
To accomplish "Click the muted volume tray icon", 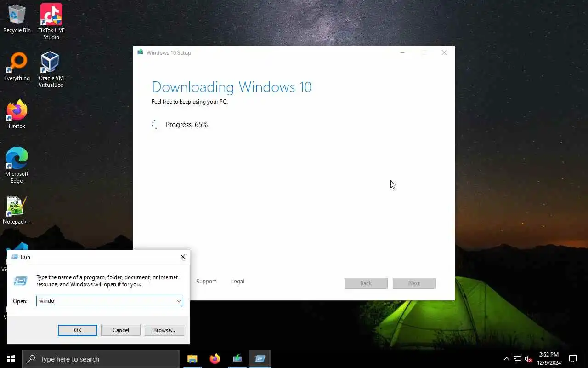I will click(x=529, y=359).
